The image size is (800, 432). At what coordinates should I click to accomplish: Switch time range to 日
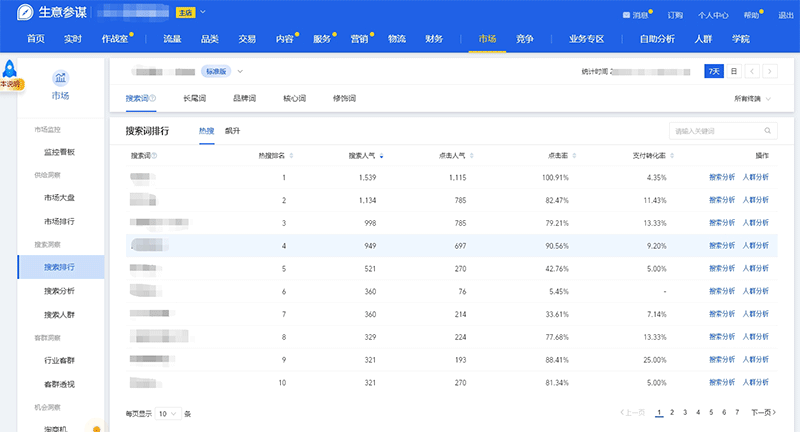click(x=734, y=72)
